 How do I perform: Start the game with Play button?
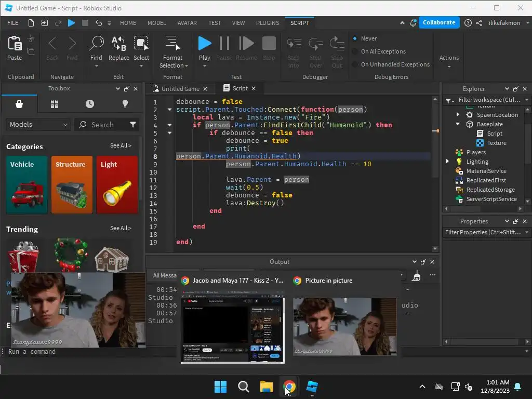point(205,44)
